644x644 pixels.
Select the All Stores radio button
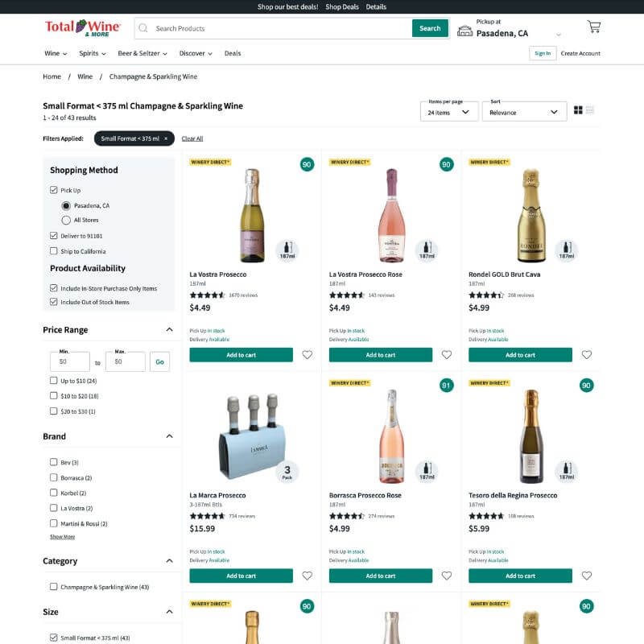(66, 220)
